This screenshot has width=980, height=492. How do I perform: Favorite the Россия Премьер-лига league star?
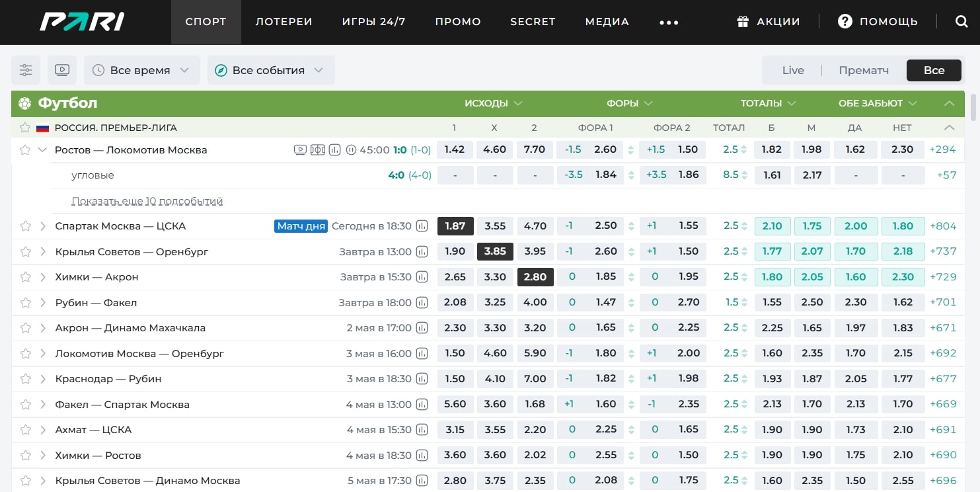[25, 128]
